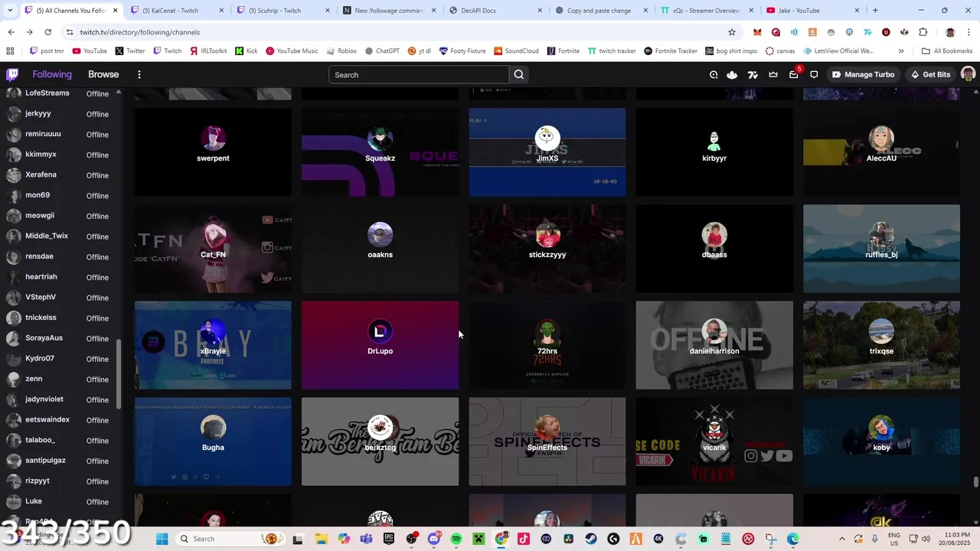Open the Whispers chat bubble icon
The image size is (980, 551).
click(x=814, y=74)
